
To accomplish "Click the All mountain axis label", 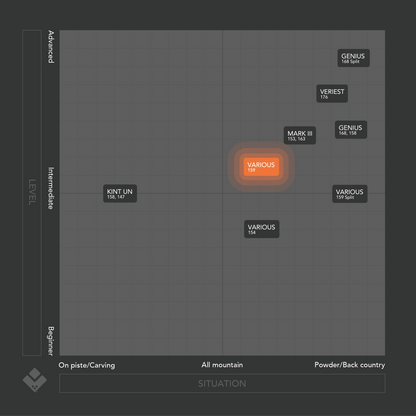I will coord(222,365).
